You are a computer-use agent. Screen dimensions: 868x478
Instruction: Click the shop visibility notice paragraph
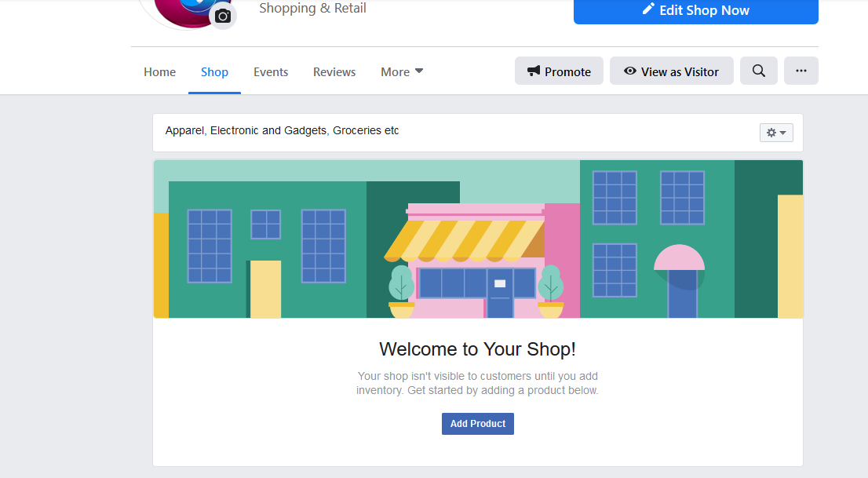tap(478, 383)
